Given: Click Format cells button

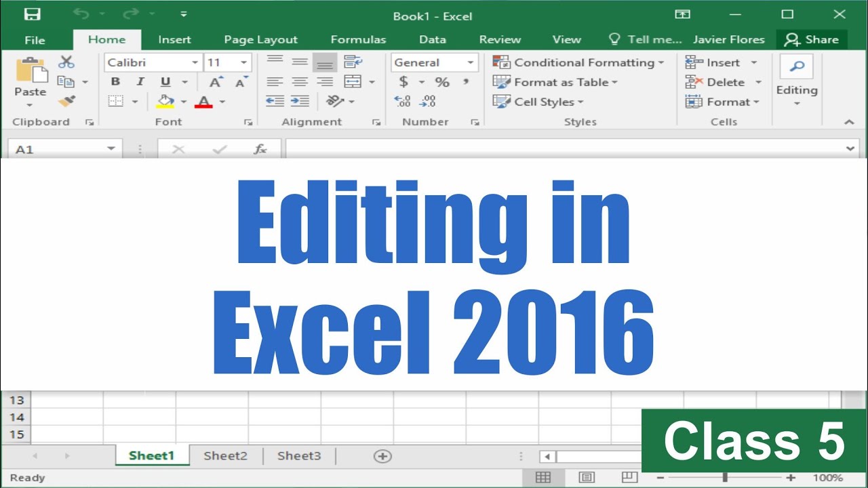Looking at the screenshot, I should point(722,102).
